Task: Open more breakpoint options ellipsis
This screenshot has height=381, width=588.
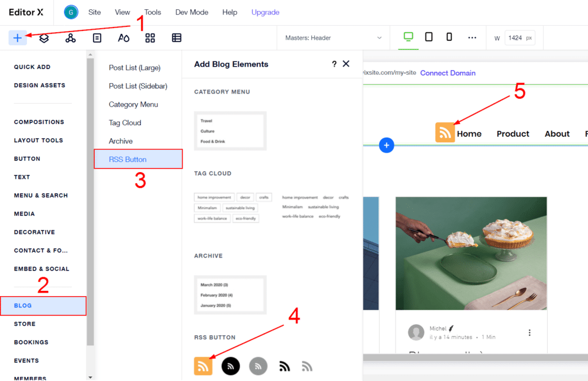Action: [x=472, y=38]
